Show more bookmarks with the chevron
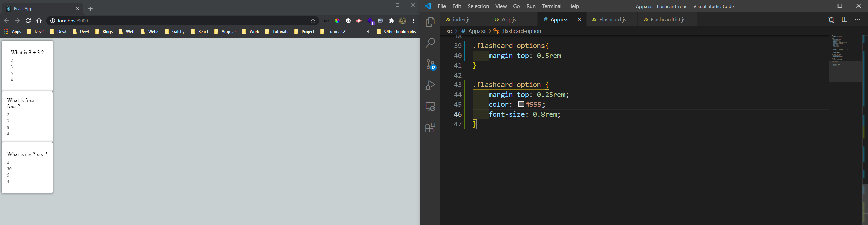The image size is (868, 225). (368, 32)
